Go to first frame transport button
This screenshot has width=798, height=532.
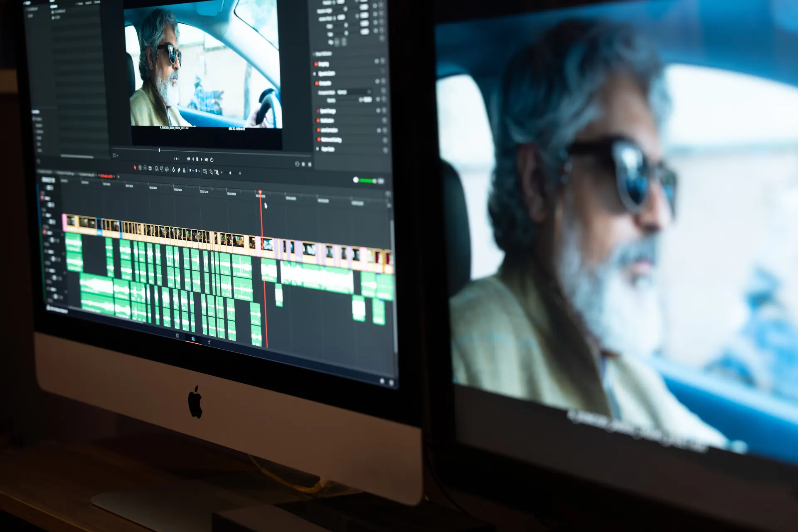(x=188, y=159)
